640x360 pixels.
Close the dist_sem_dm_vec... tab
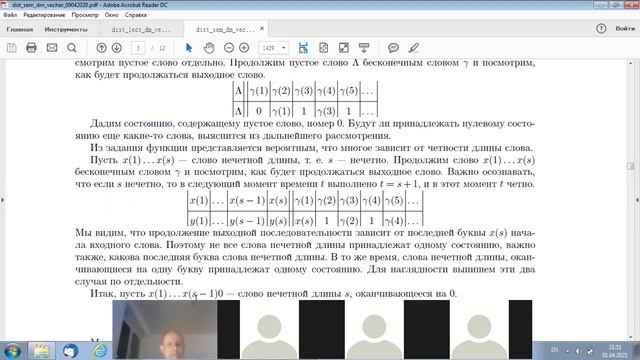[x=262, y=29]
